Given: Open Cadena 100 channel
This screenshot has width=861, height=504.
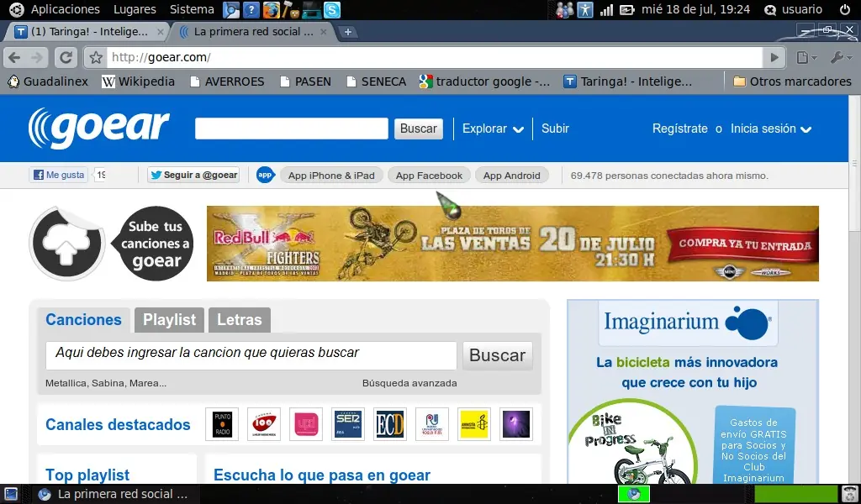Looking at the screenshot, I should pos(263,424).
